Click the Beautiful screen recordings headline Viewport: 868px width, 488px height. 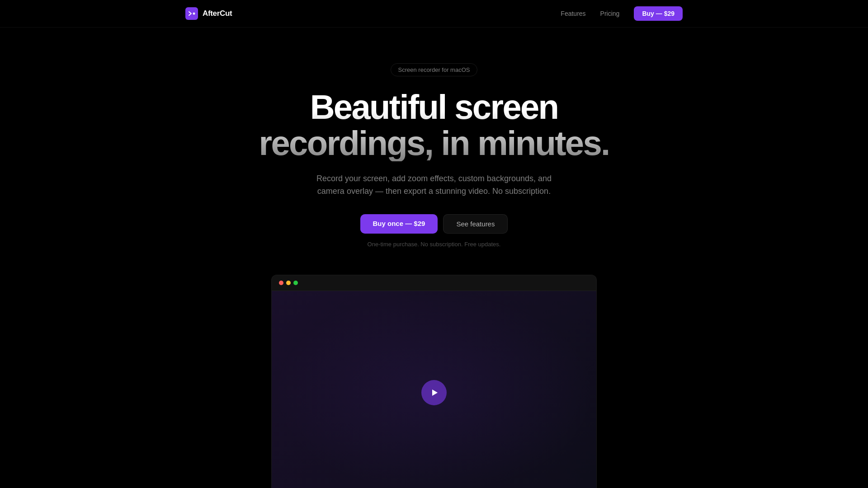point(434,125)
